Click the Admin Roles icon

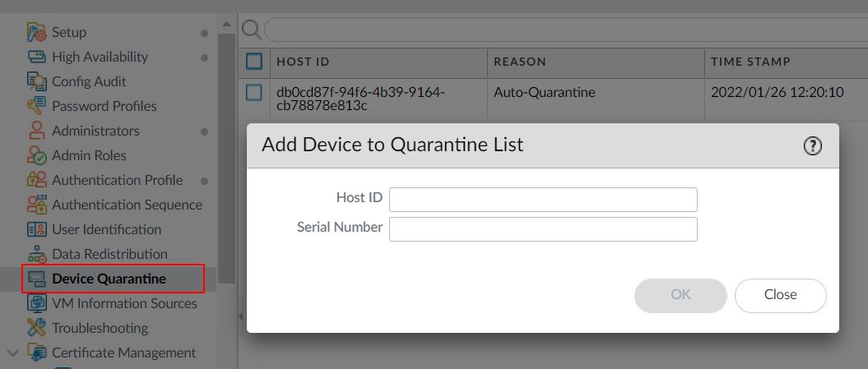coord(36,155)
